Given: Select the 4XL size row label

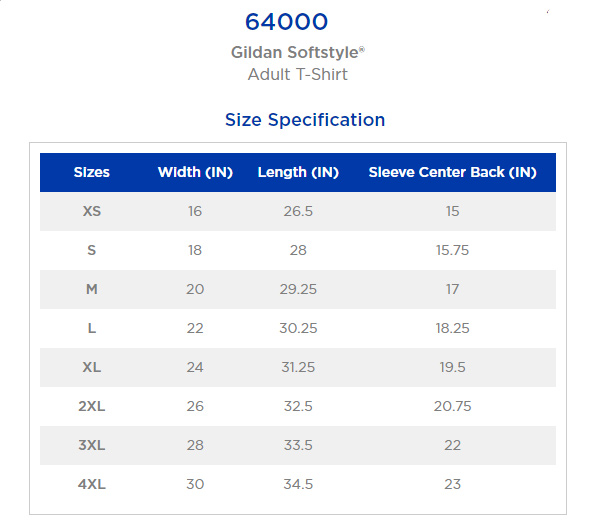Looking at the screenshot, I should [92, 484].
